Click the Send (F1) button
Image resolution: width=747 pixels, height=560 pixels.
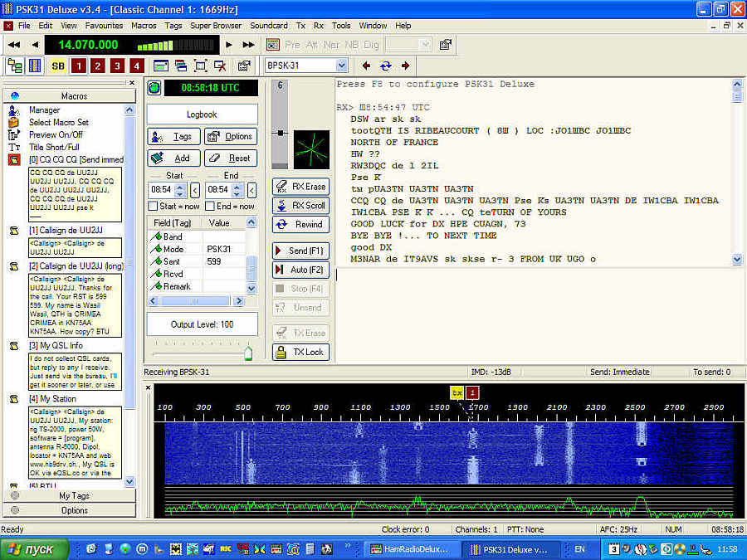coord(301,251)
